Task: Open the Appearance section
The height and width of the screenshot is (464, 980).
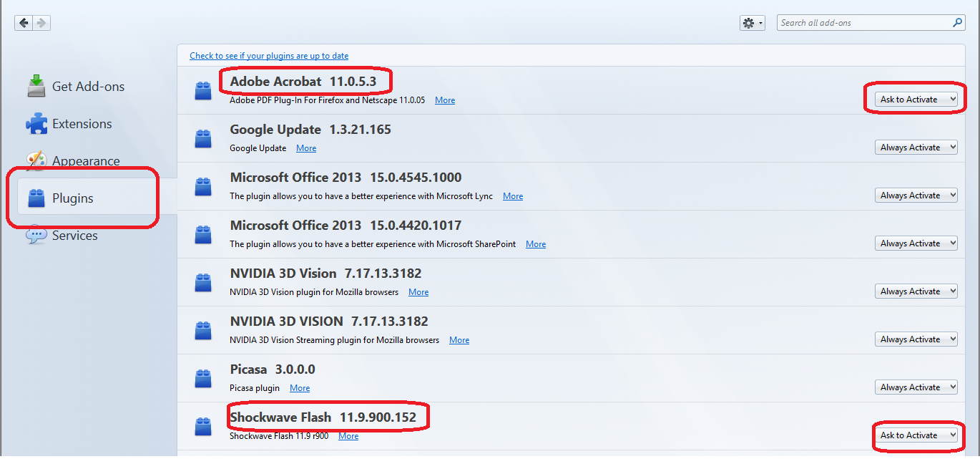Action: point(86,161)
